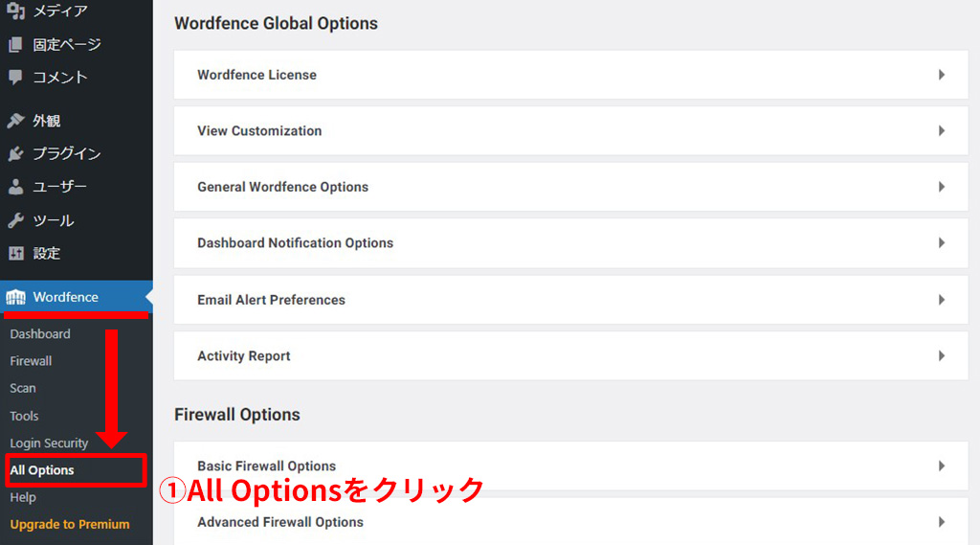The width and height of the screenshot is (980, 545).
Task: Open All Options in Wordfence submenu
Action: point(42,470)
